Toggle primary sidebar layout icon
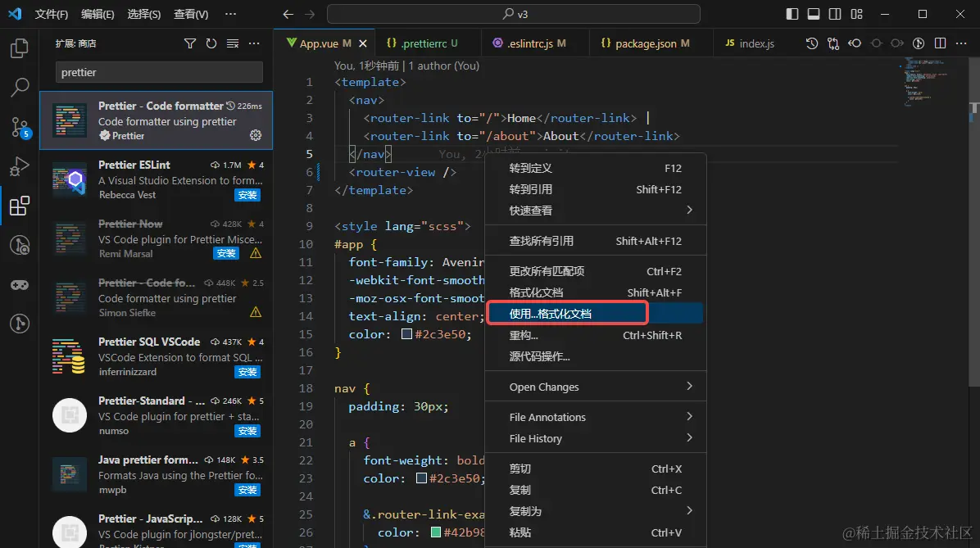This screenshot has width=980, height=548. [x=792, y=14]
